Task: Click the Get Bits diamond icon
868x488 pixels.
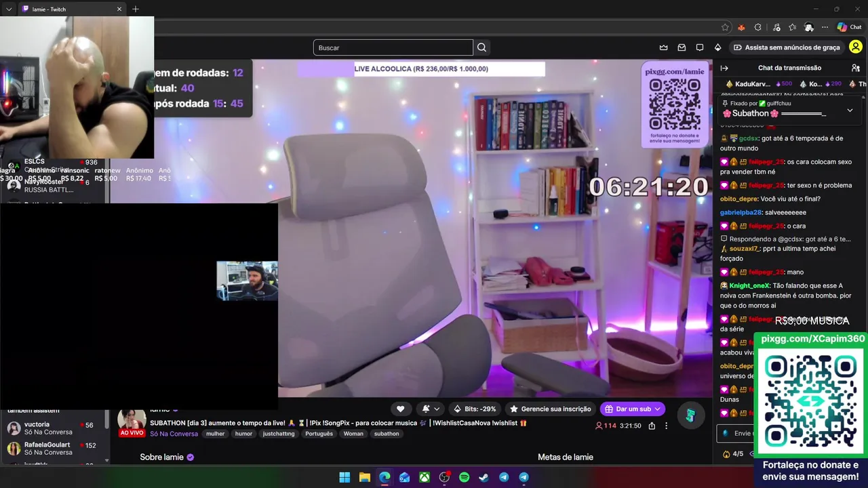Action: pyautogui.click(x=717, y=47)
